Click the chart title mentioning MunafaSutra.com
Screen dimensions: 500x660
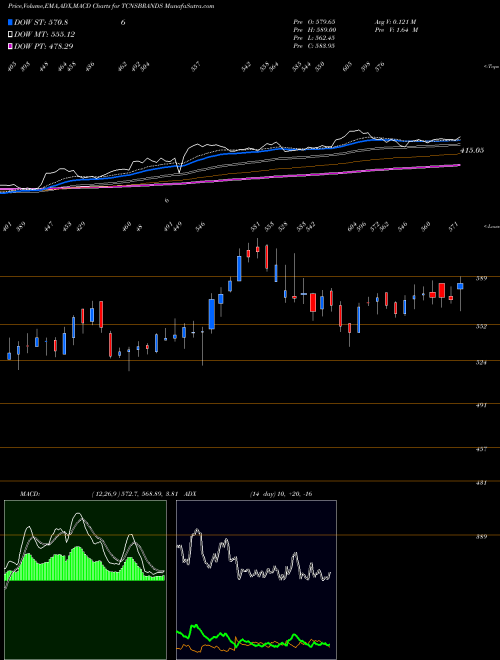112,6
